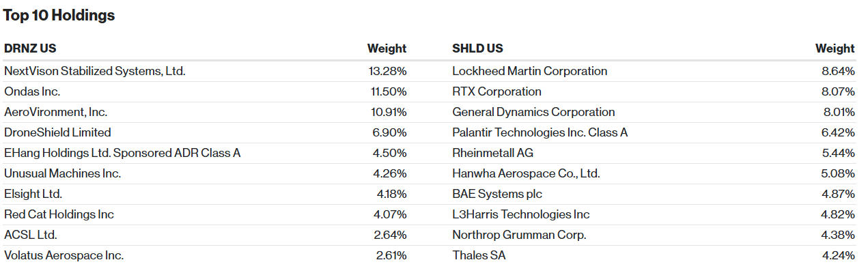This screenshot has height=273, width=868.
Task: Click the ACSL Ltd. holding name
Action: pyautogui.click(x=31, y=235)
